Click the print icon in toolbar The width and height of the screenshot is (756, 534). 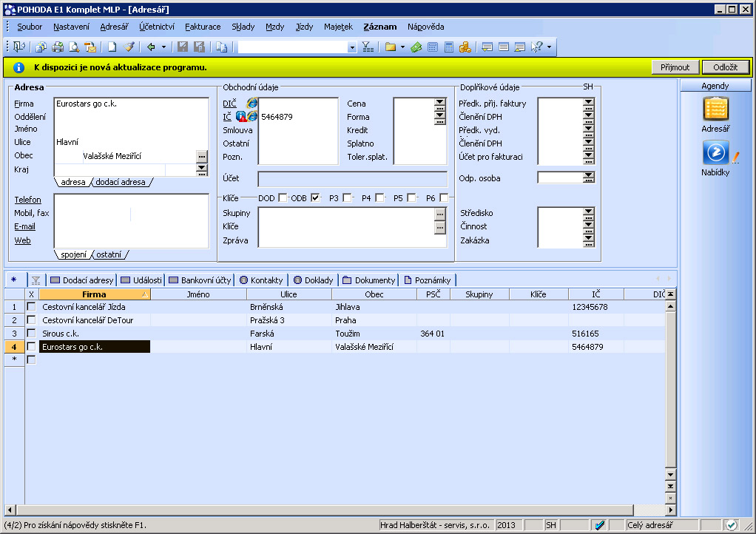point(58,47)
